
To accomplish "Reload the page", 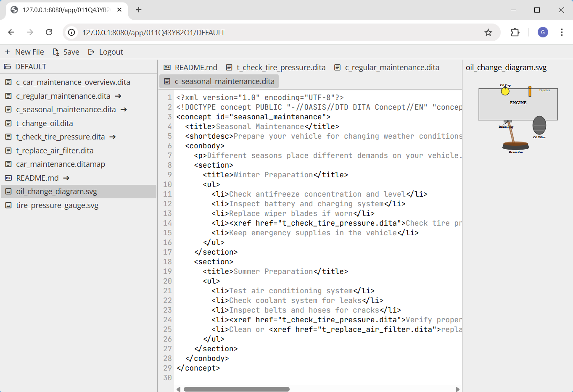I will [49, 32].
